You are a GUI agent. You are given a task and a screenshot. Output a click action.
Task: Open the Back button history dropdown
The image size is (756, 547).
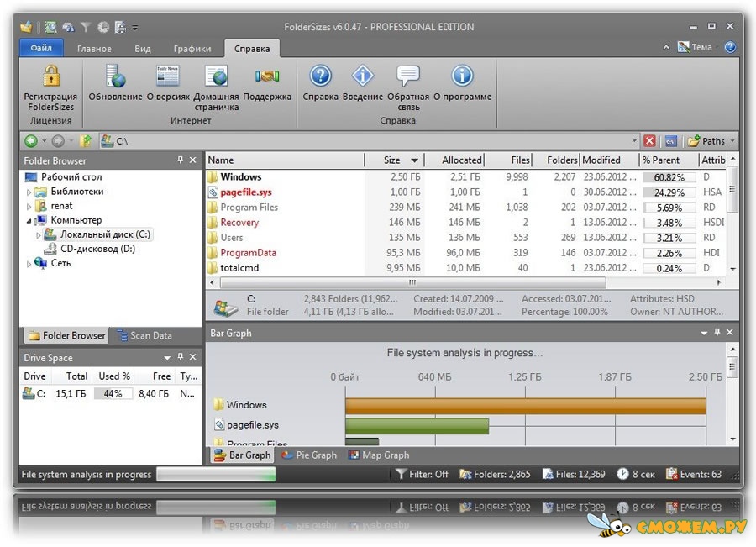[45, 141]
